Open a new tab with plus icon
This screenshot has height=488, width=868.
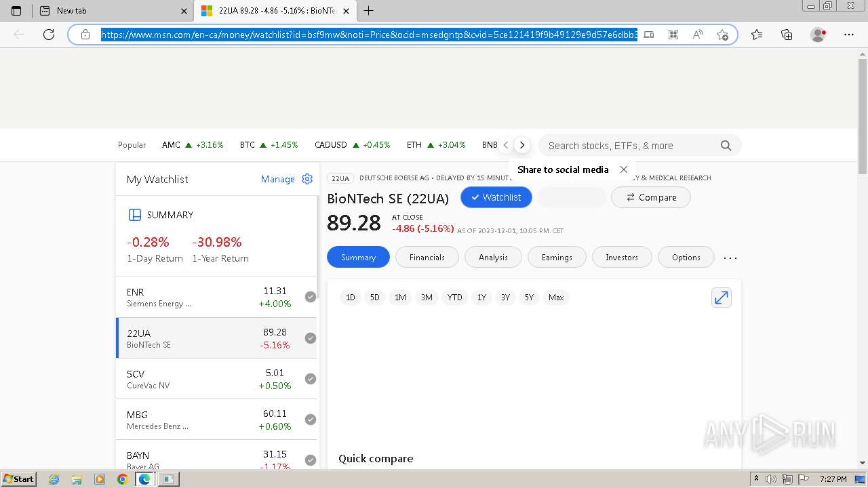pyautogui.click(x=369, y=11)
